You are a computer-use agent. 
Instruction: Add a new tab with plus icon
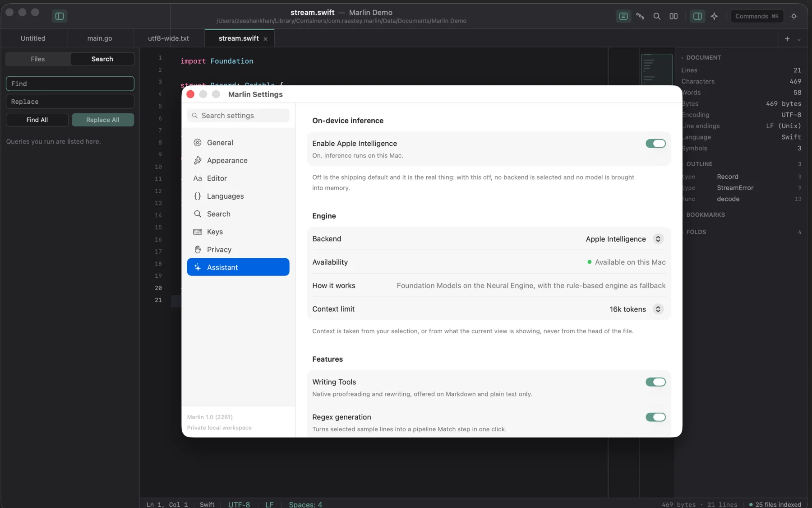[787, 39]
